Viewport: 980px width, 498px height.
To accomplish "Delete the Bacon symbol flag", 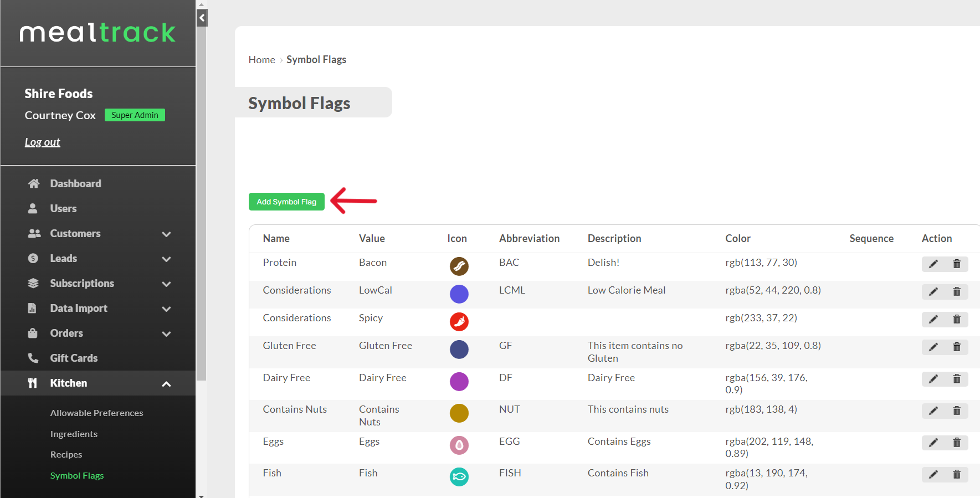I will (957, 264).
